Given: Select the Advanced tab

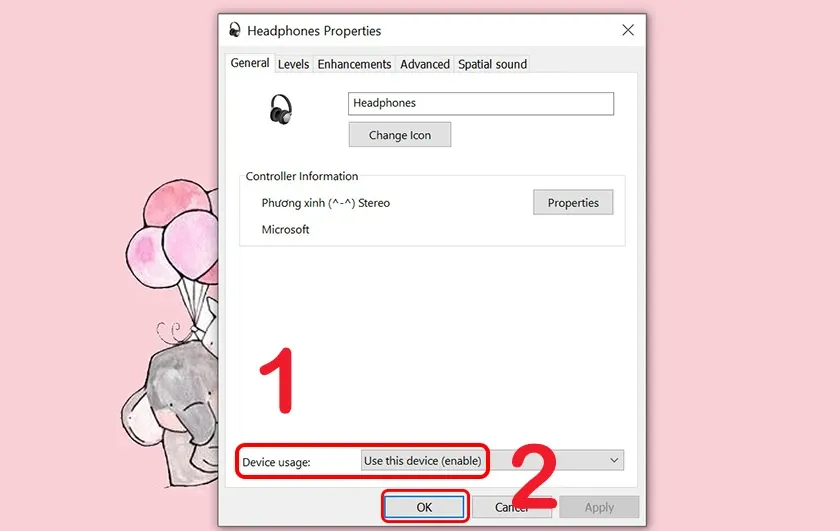Looking at the screenshot, I should click(x=425, y=64).
